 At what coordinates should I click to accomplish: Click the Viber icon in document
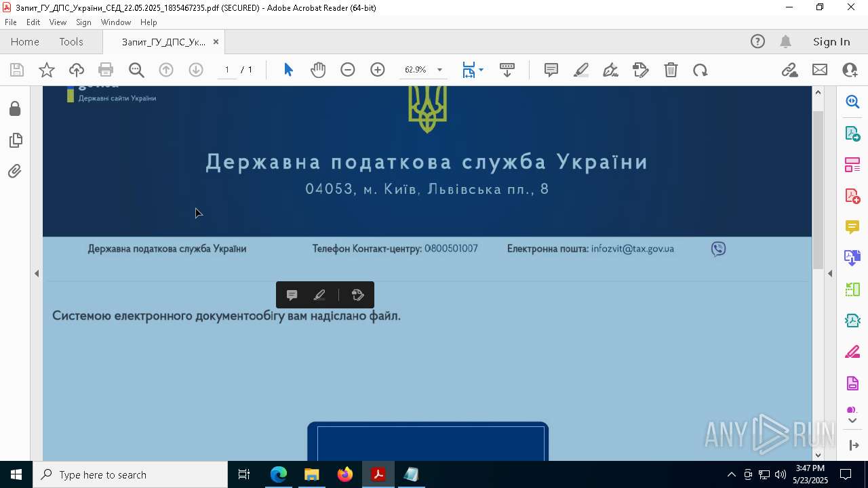coord(718,249)
